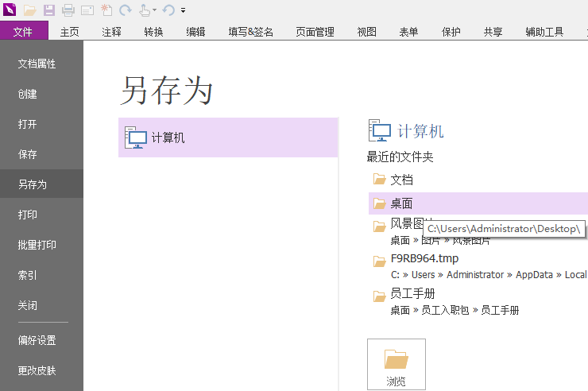
Task: Switch to the 编辑 tab
Action: click(195, 32)
